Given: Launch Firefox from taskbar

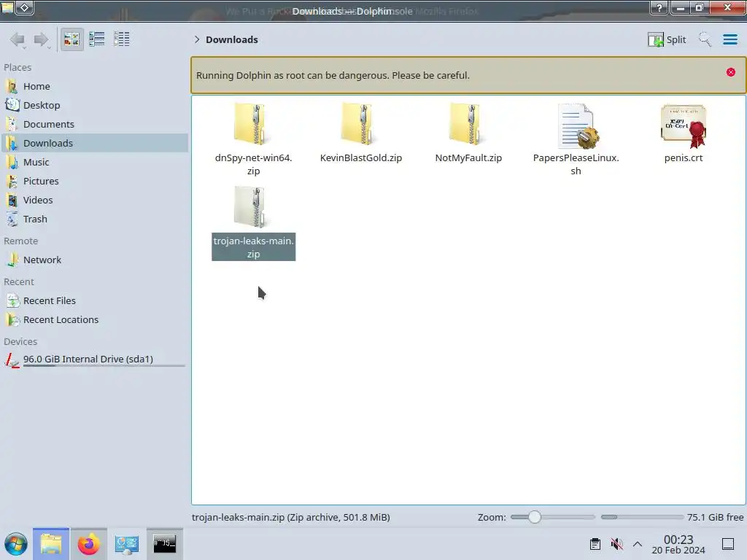Looking at the screenshot, I should coord(88,544).
